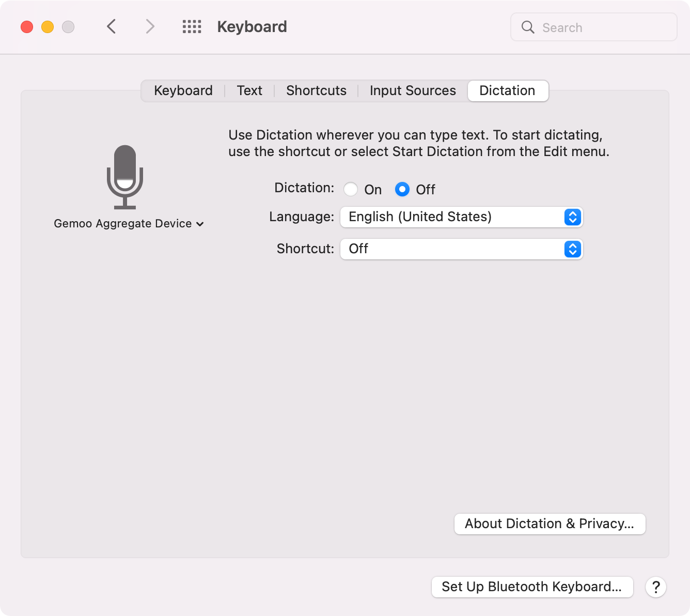
Task: Click the show-all preferences grid icon
Action: [x=192, y=26]
